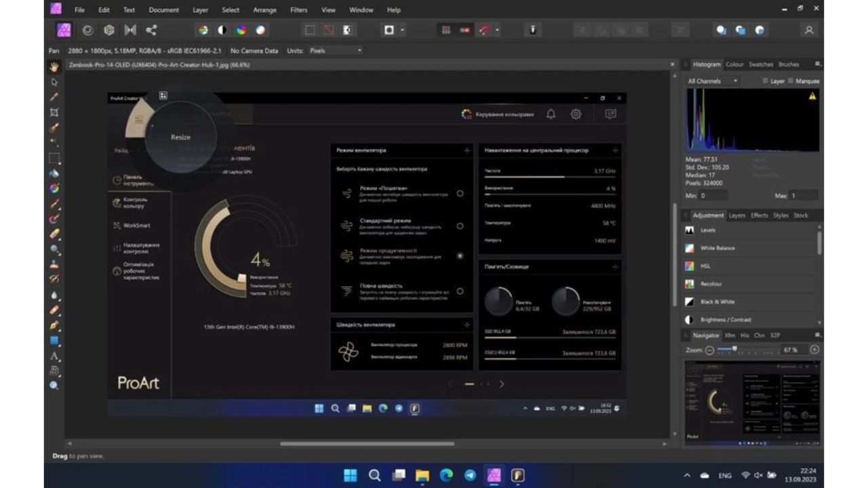
Task: Select the Move tool arrow
Action: 54,82
